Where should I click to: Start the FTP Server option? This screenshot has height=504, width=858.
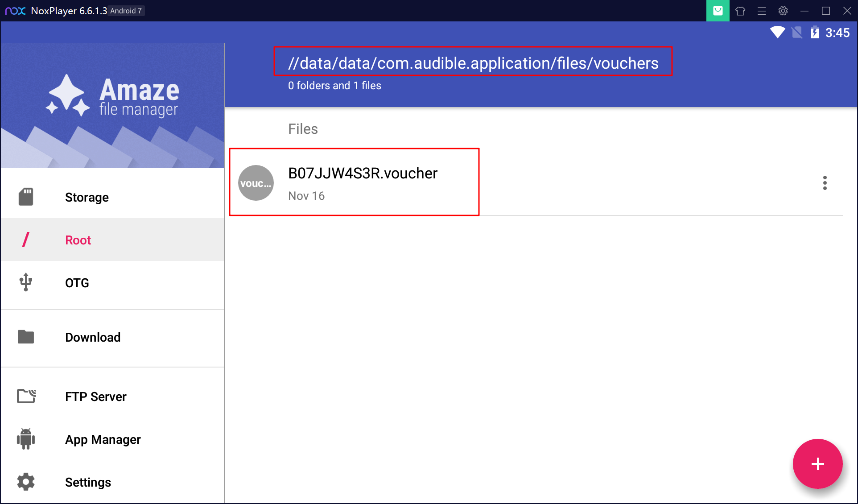click(112, 397)
